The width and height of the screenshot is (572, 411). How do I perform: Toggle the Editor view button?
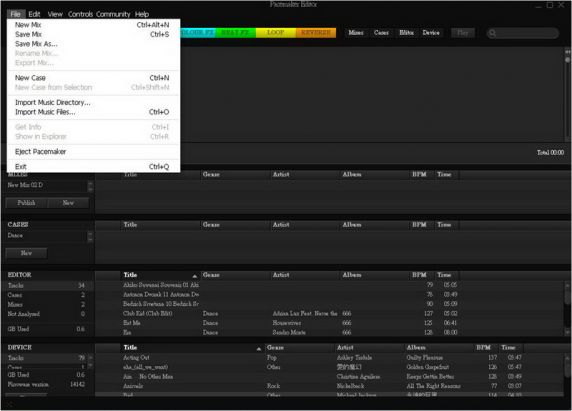pos(406,33)
